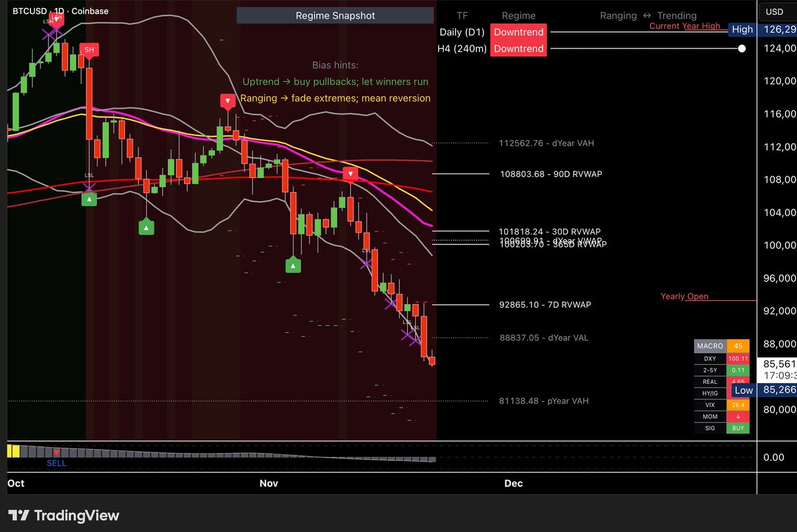The height and width of the screenshot is (532, 797).
Task: Select the mid-November red down-arrow signal marker
Action: pyautogui.click(x=351, y=174)
